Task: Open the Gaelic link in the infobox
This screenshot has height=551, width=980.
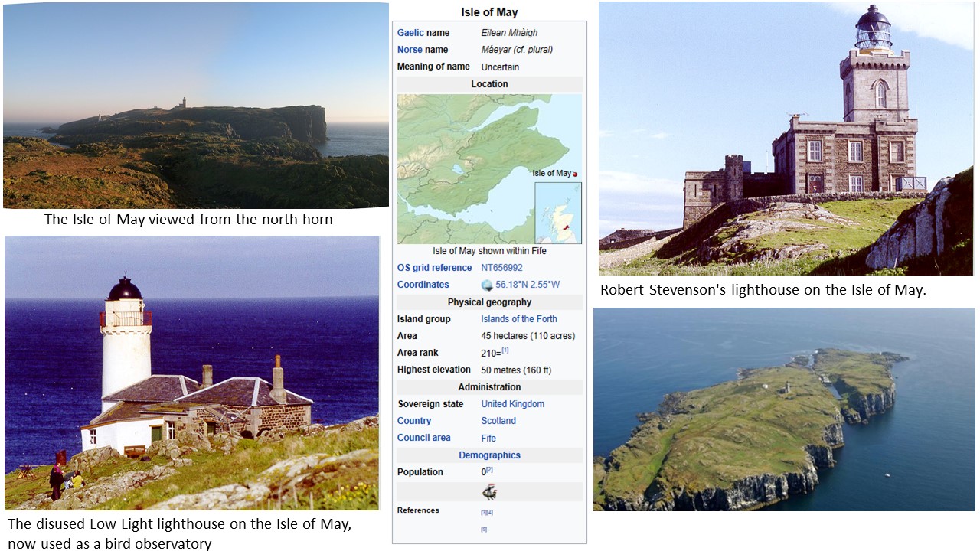Action: pyautogui.click(x=410, y=33)
